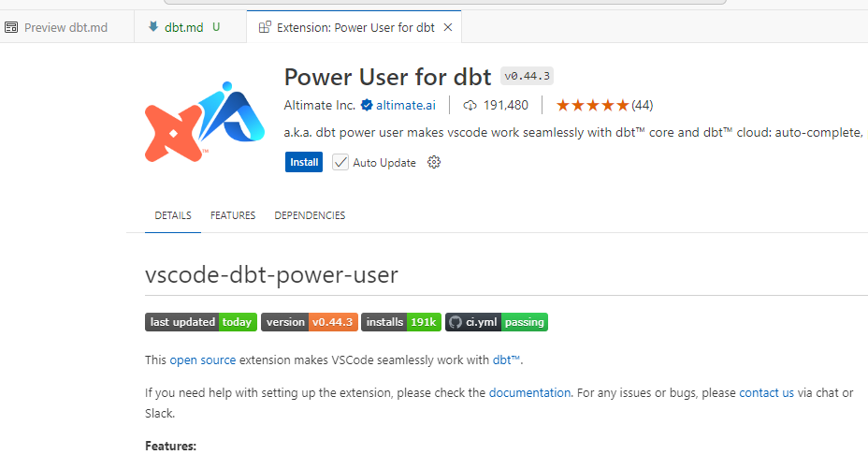Install the Power User for dbt extension
868x455 pixels.
(x=304, y=162)
